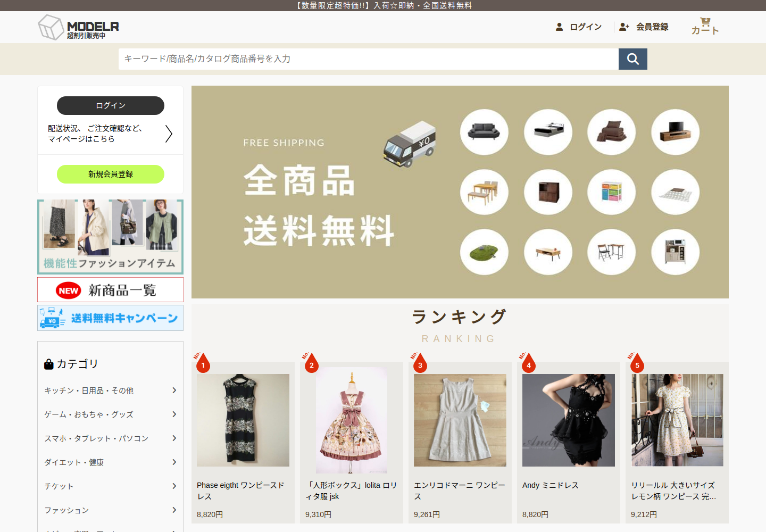
Task: Open リリールル レモン柄 ワンピース product image
Action: tap(677, 420)
